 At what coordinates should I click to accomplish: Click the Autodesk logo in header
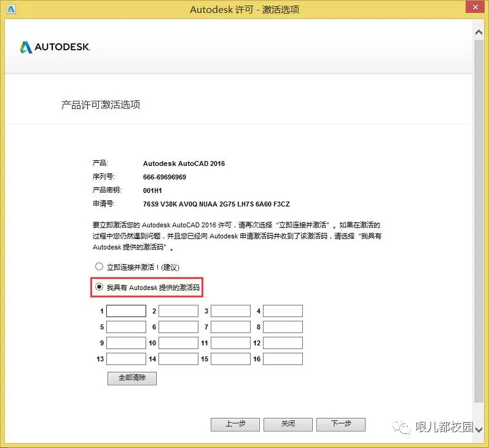coord(55,47)
